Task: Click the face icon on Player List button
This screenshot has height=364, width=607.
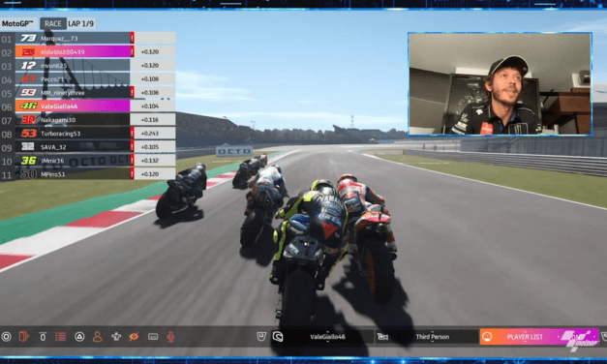Action: coord(487,337)
